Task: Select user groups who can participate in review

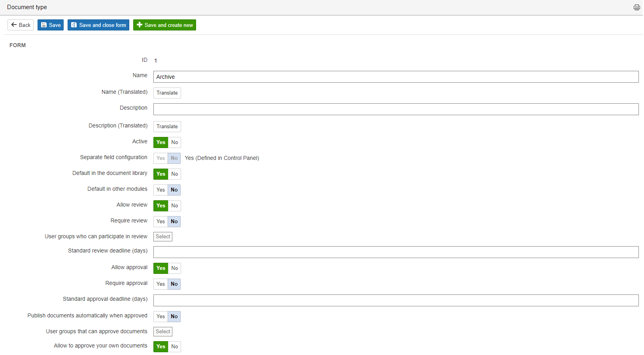Action: pyautogui.click(x=163, y=237)
